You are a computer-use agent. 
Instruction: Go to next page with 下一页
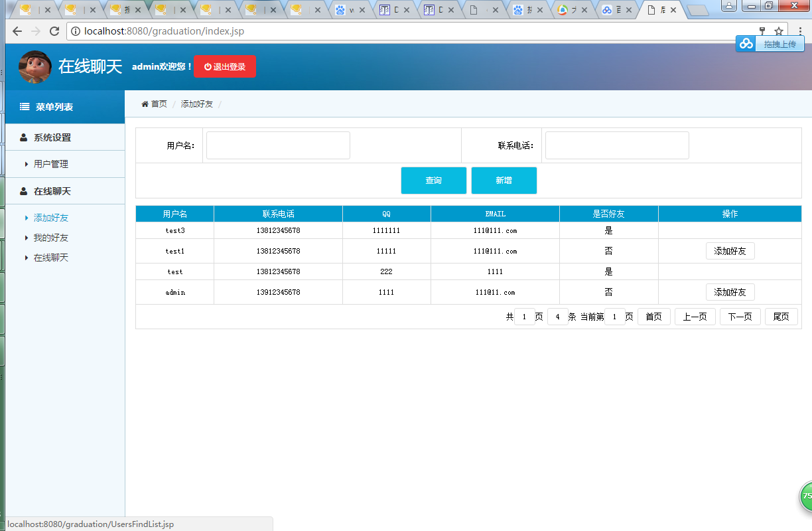tap(740, 317)
